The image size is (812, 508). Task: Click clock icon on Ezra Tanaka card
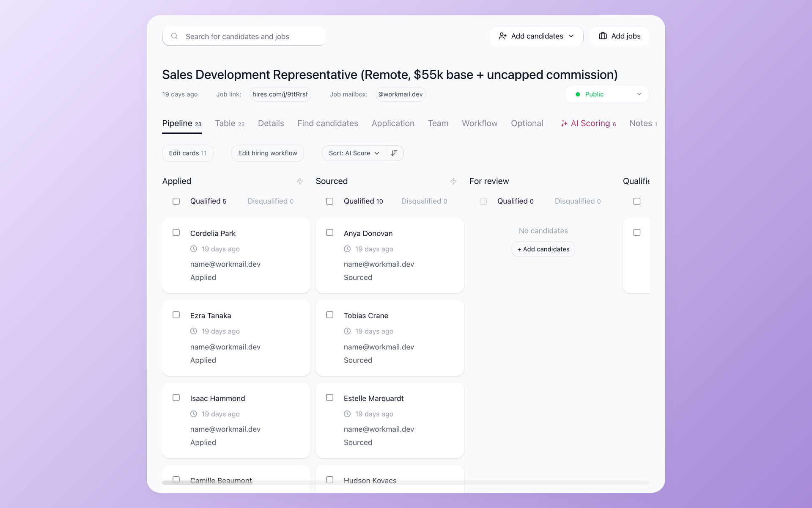(x=194, y=331)
